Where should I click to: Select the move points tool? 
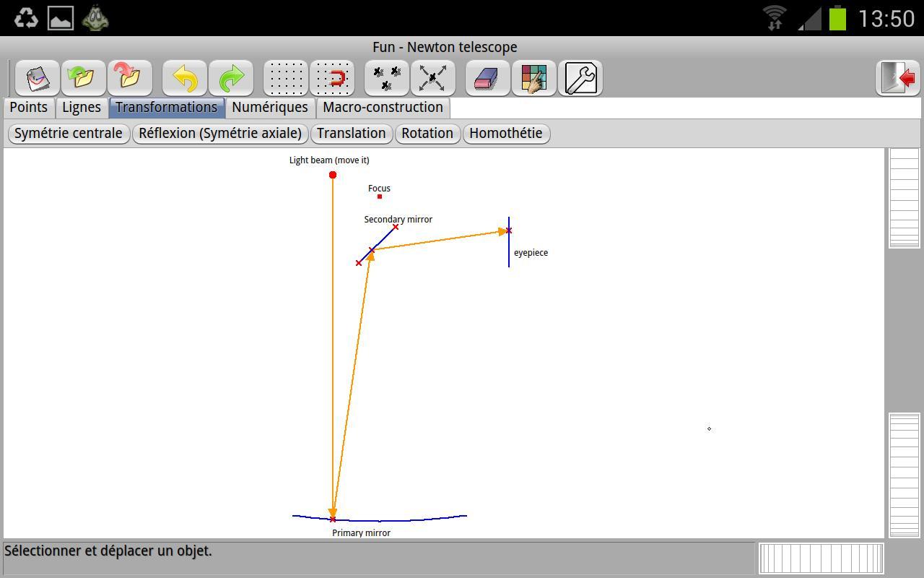click(x=387, y=78)
